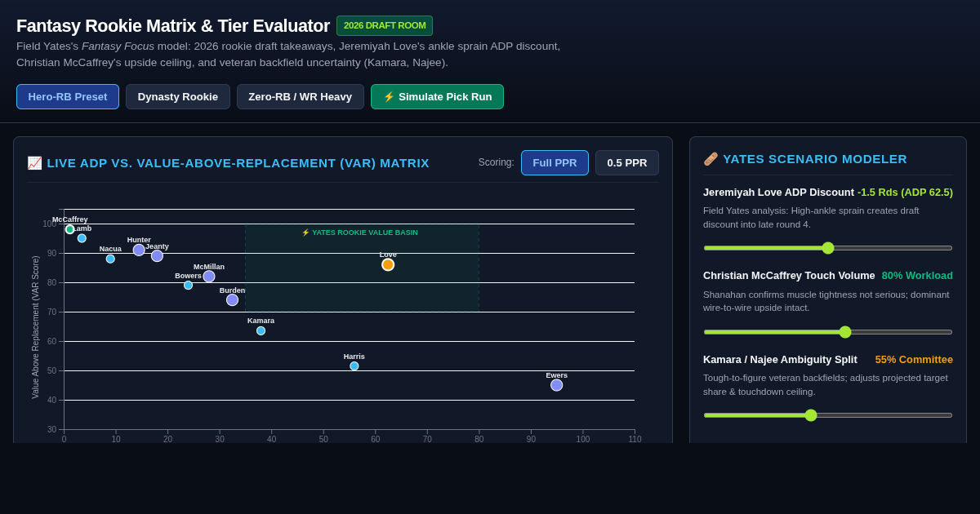Viewport: 980px width, 514px height.
Task: Select the McCaffrey data point on the matrix
Action: tap(70, 229)
